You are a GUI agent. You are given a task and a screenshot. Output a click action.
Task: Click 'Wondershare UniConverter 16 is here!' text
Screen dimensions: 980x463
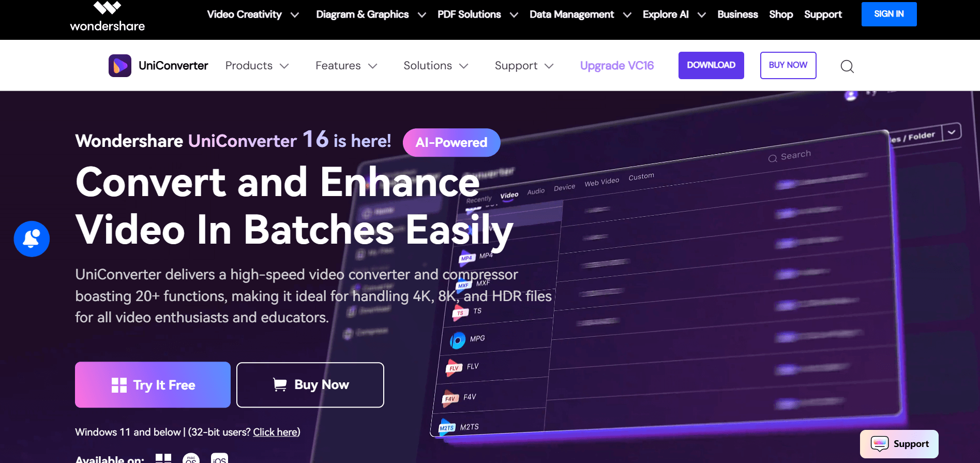coord(233,140)
